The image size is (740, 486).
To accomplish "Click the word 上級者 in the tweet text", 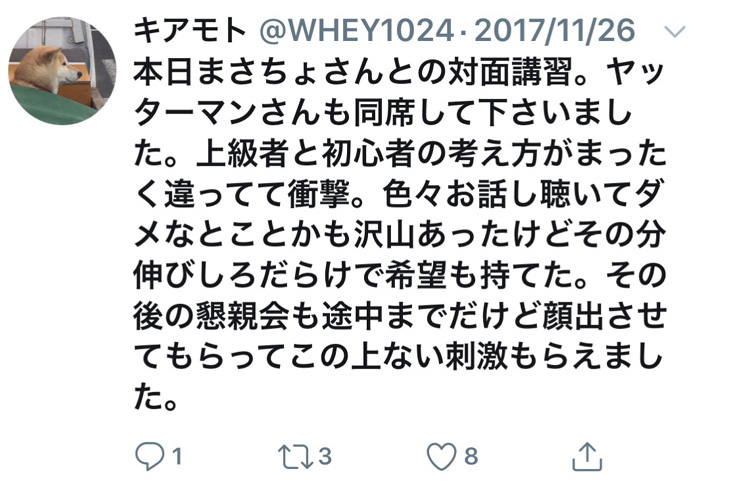I will click(x=242, y=153).
